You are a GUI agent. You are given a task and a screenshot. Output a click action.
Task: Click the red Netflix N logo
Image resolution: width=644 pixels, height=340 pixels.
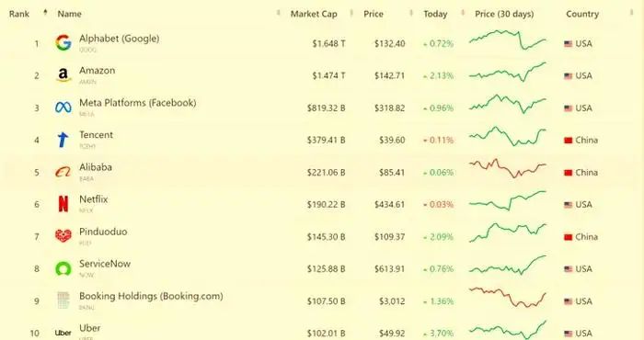coord(63,204)
